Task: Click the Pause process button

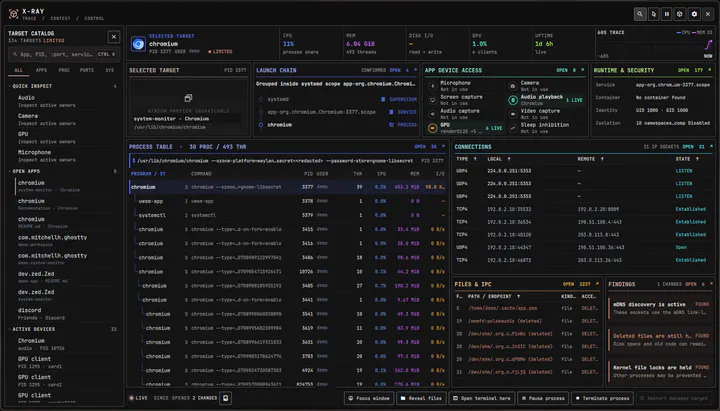Action: [x=543, y=398]
